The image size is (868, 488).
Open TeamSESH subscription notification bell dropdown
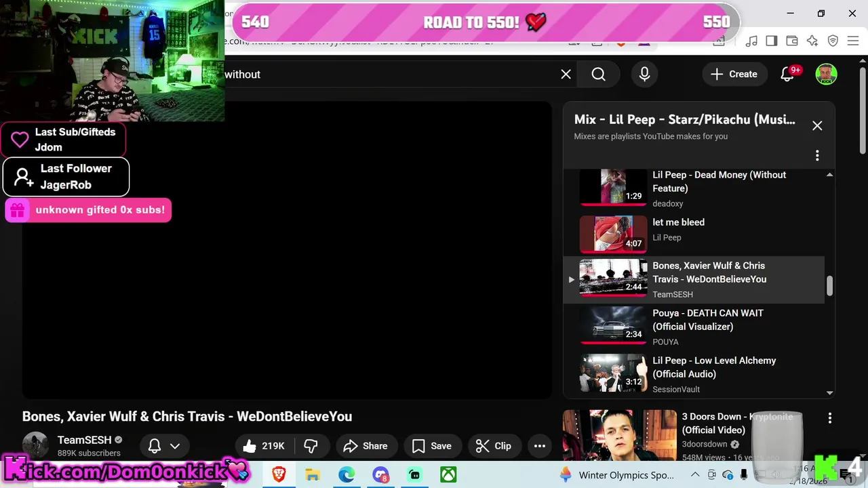(164, 446)
